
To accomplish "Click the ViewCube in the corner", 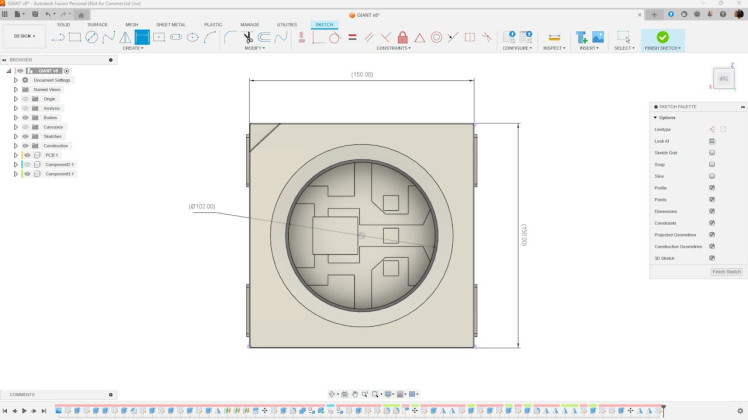I will (722, 78).
